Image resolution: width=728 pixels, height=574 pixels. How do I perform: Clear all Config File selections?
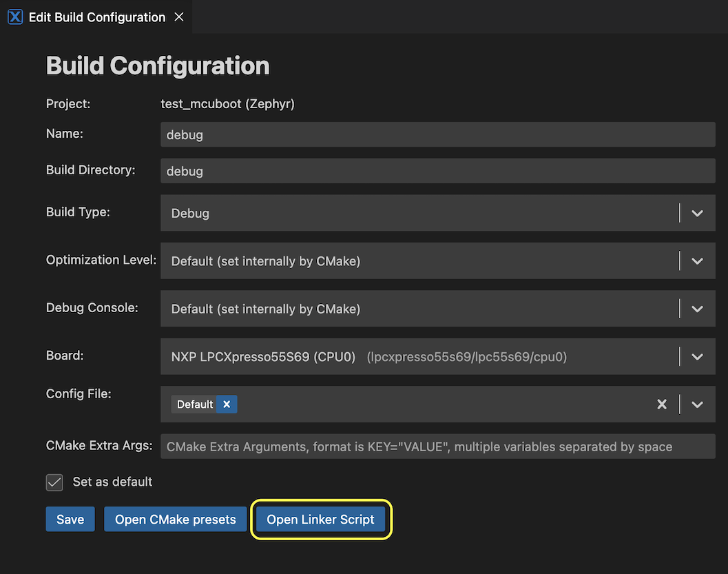tap(662, 404)
